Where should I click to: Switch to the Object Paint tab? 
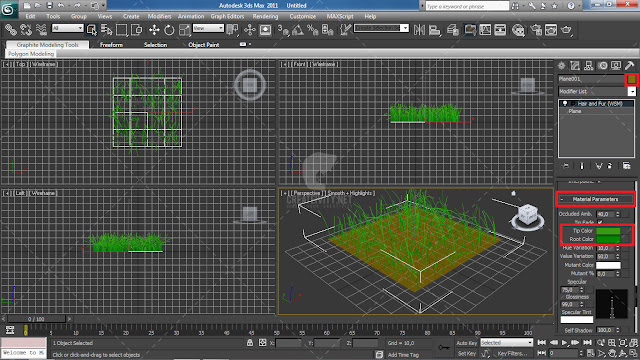204,45
